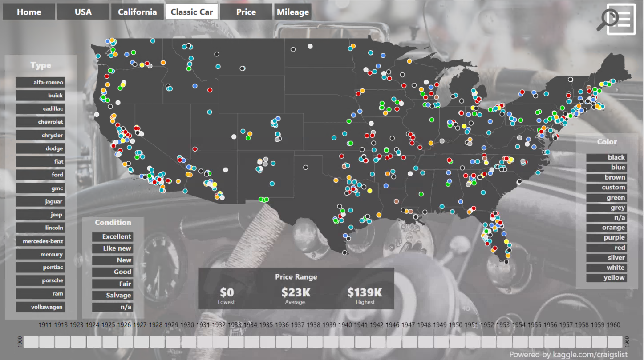Select the Classic Car tab
Viewport: 644px width, 360px height.
tap(192, 12)
